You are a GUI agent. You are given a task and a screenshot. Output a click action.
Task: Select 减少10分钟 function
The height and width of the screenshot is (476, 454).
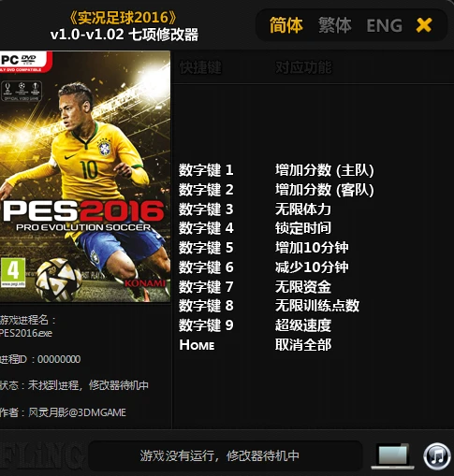tap(312, 267)
